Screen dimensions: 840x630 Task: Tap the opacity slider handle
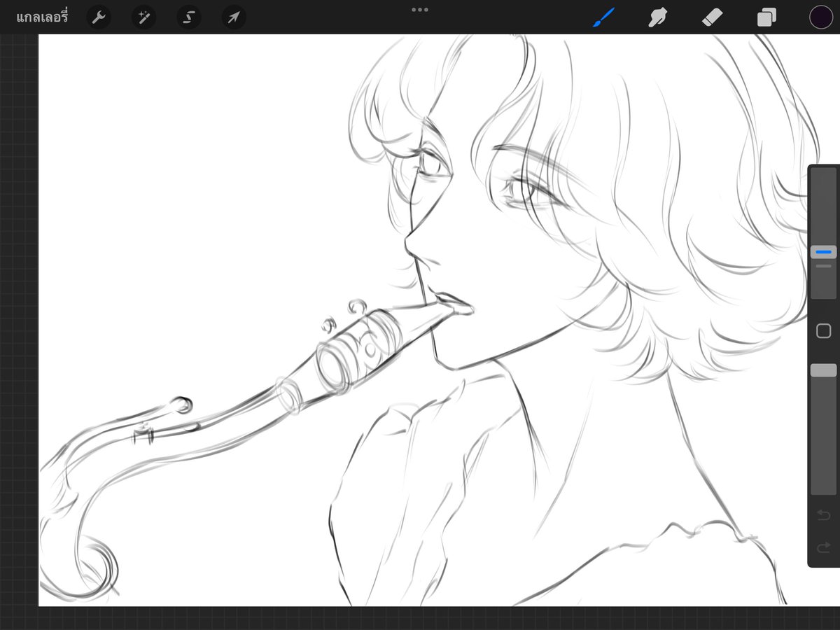coord(823,370)
